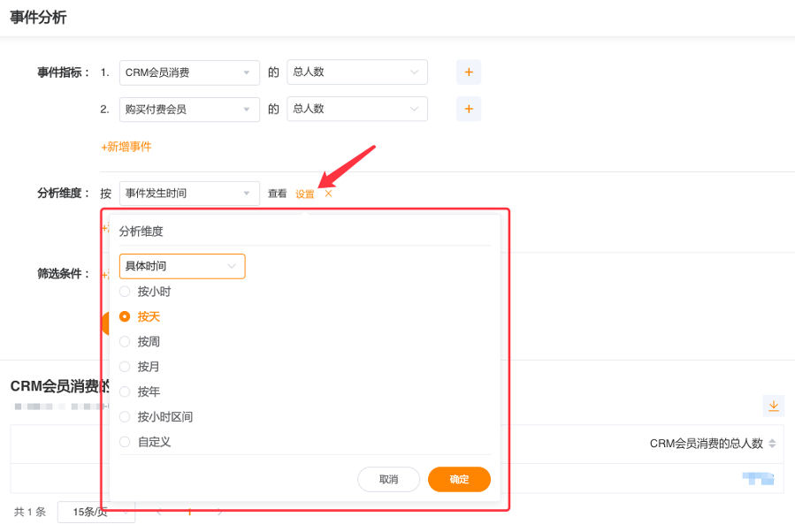
Task: Select the 按年 radio option
Action: tap(125, 391)
